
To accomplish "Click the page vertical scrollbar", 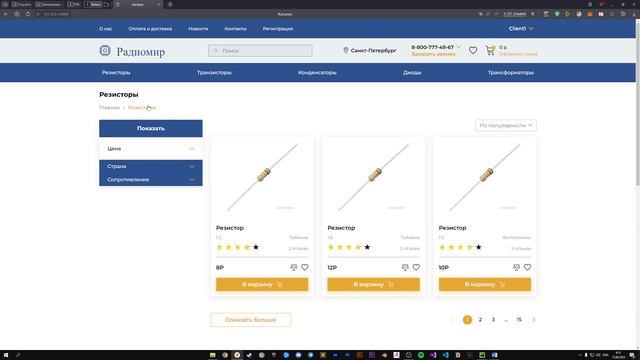I will (x=638, y=104).
